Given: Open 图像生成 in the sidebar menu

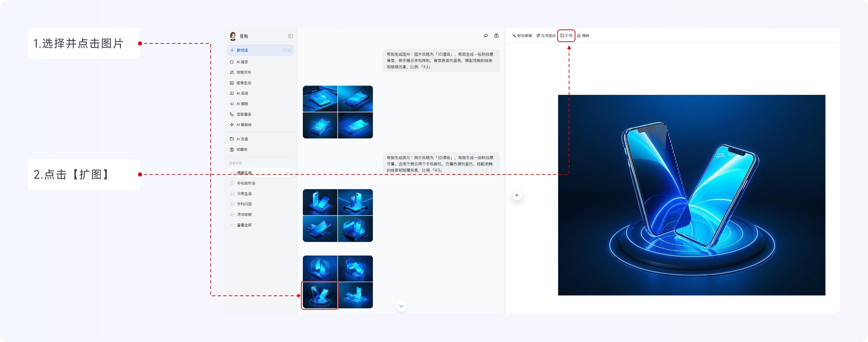Looking at the screenshot, I should click(x=243, y=83).
